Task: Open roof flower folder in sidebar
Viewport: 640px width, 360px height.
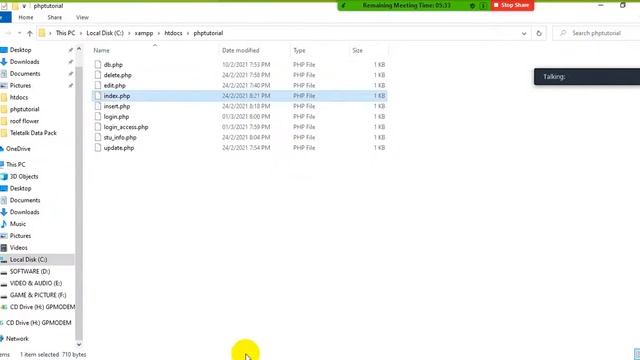Action: click(x=24, y=121)
